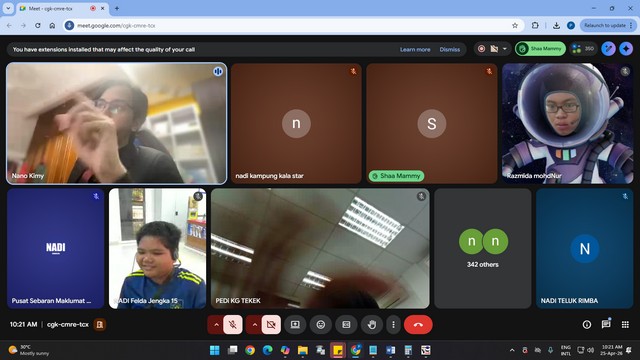This screenshot has width=640, height=360.
Task: Start screen sharing with Present now icon
Action: 295,324
